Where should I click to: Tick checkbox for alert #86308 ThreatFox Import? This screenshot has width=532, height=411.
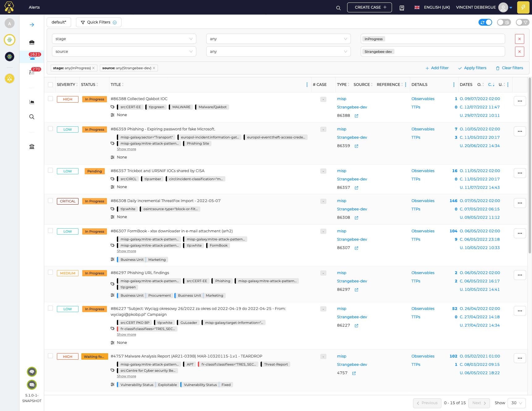coord(50,201)
